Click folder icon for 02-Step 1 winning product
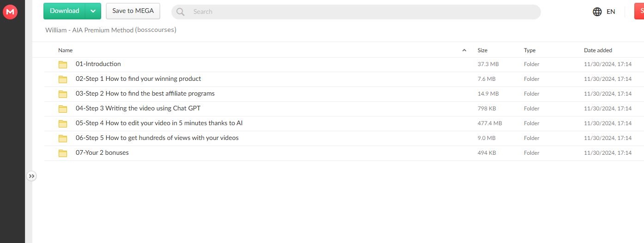Viewport: 644px width, 243px height. [63, 79]
